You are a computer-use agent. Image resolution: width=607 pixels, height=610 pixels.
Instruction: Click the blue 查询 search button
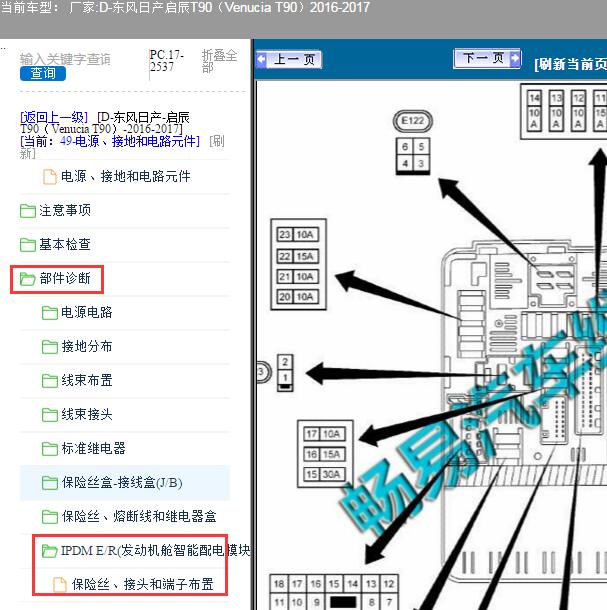tap(43, 73)
